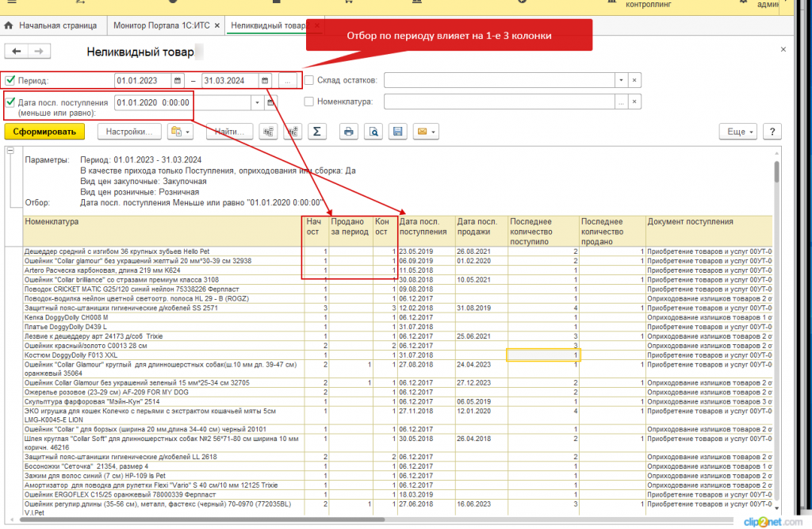The width and height of the screenshot is (812, 529).
Task: Uncheck the Период checkbox
Action: (10, 80)
